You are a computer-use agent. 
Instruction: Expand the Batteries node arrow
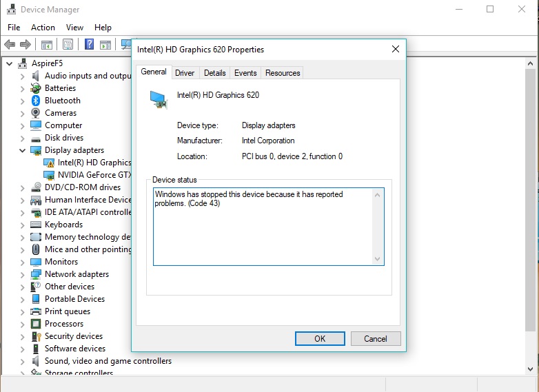pos(23,89)
